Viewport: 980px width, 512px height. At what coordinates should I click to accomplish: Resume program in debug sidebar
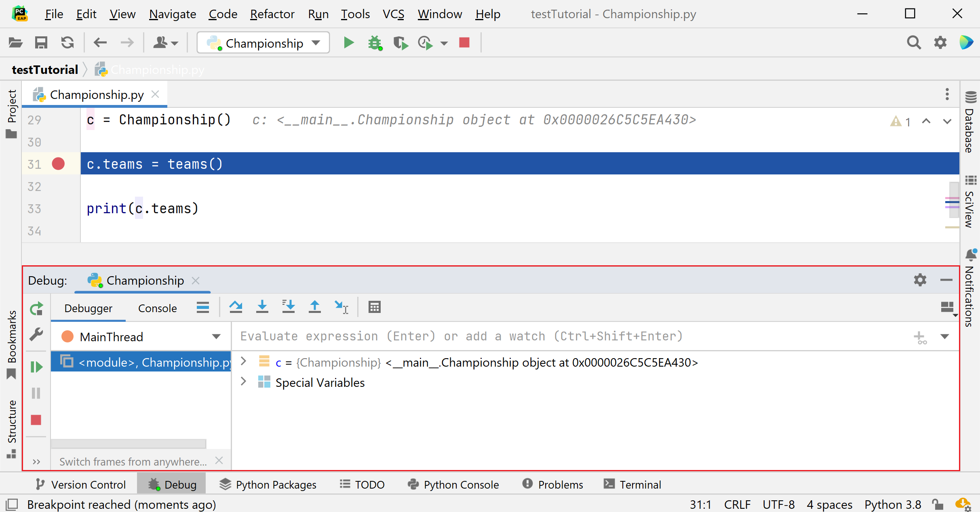36,367
